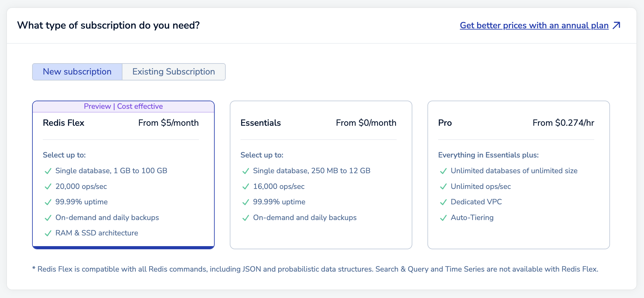Choose the Essentials plan title
Screen dimensions: 644x298
[261, 123]
